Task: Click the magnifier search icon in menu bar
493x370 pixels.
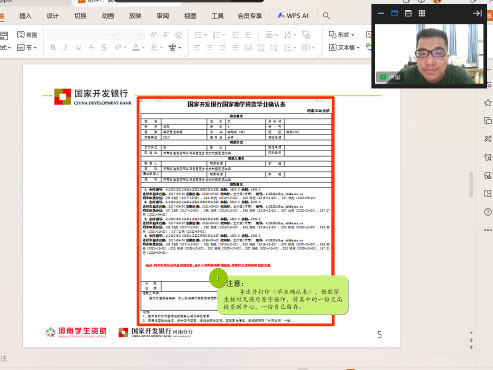Action: (326, 15)
